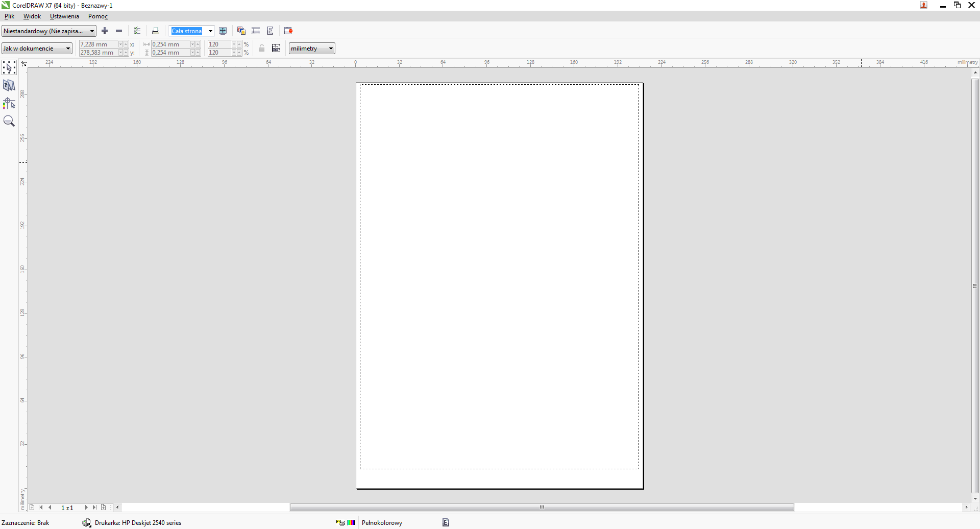Screen dimensions: 980x529
Task: Open the Ustawienia menu
Action: coord(64,16)
